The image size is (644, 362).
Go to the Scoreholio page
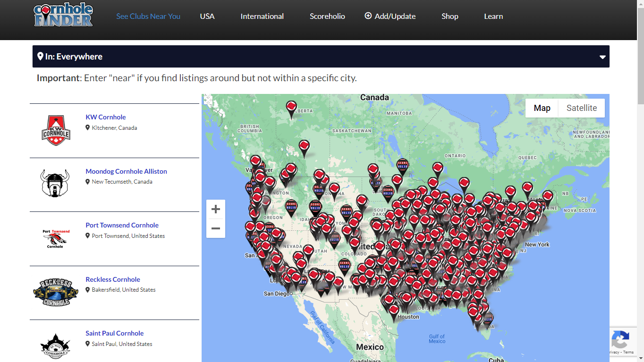[327, 16]
